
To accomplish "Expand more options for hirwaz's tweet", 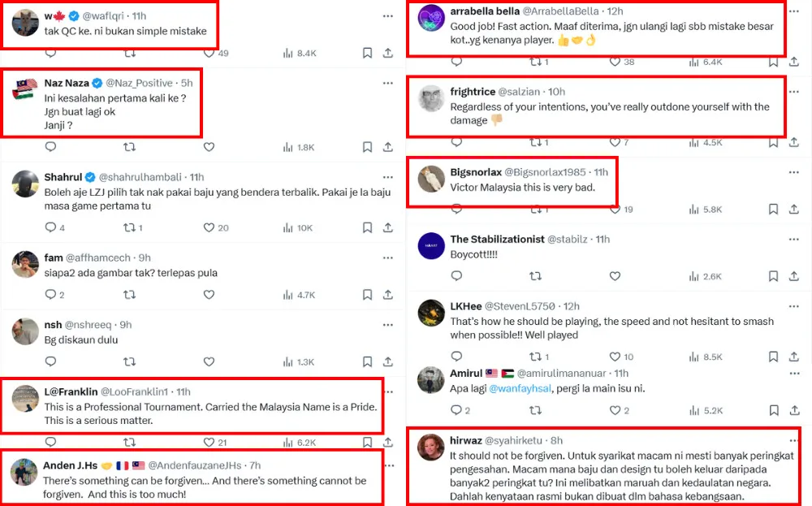I will pyautogui.click(x=793, y=439).
